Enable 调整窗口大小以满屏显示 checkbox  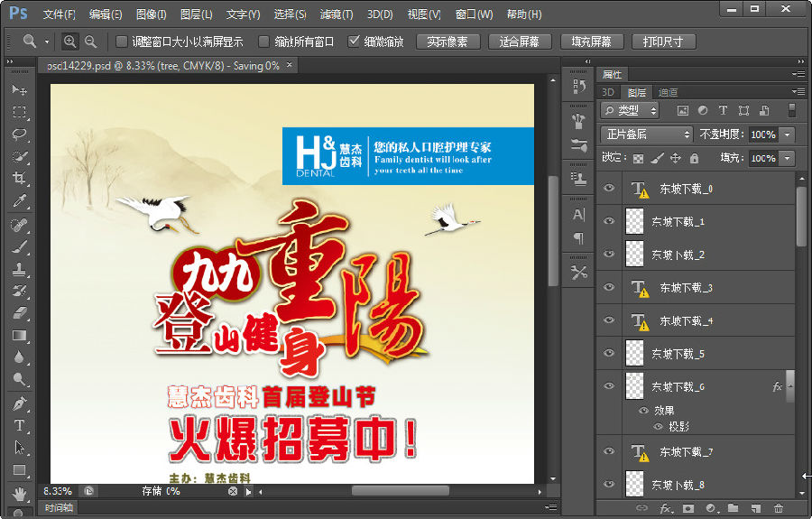pyautogui.click(x=121, y=42)
